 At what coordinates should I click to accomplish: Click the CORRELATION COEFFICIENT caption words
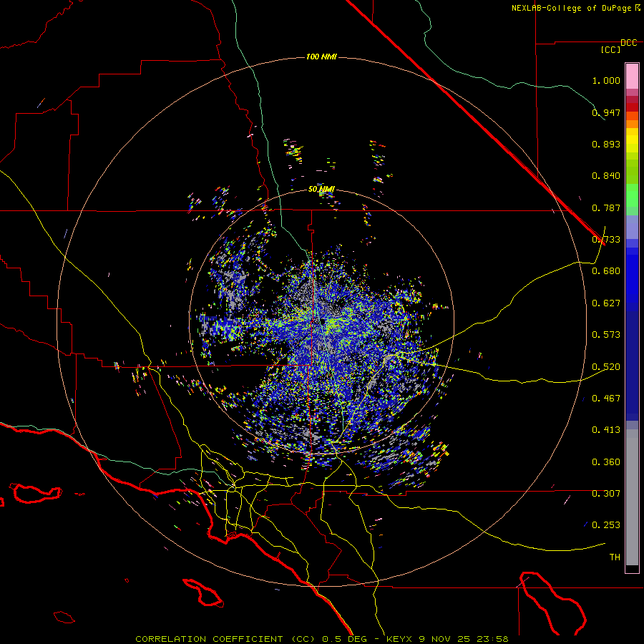point(209,639)
